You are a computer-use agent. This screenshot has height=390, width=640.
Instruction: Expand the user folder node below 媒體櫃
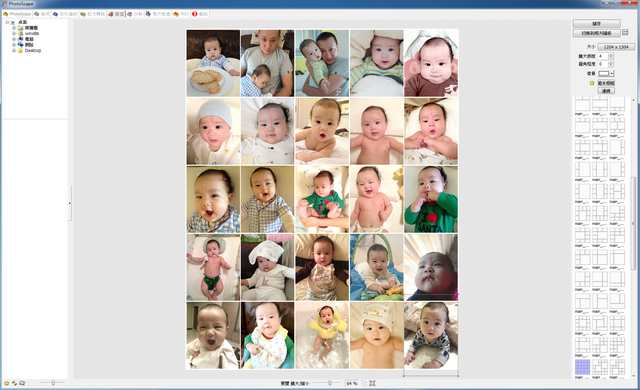[14, 33]
